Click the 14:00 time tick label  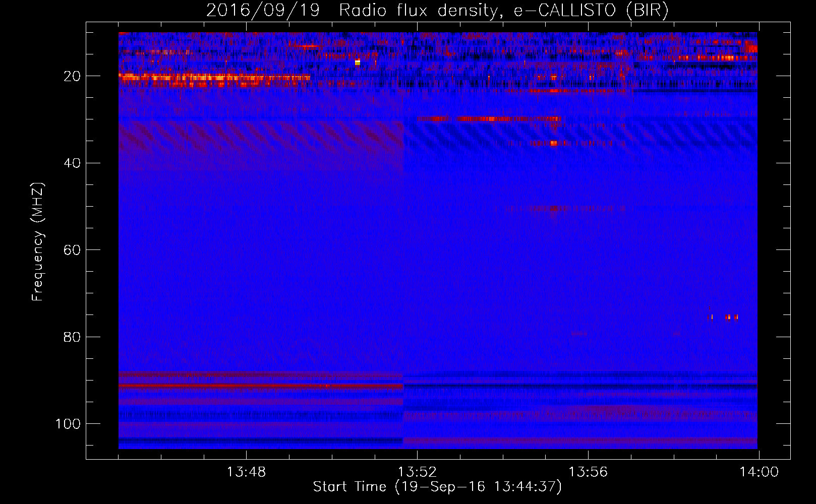[759, 472]
